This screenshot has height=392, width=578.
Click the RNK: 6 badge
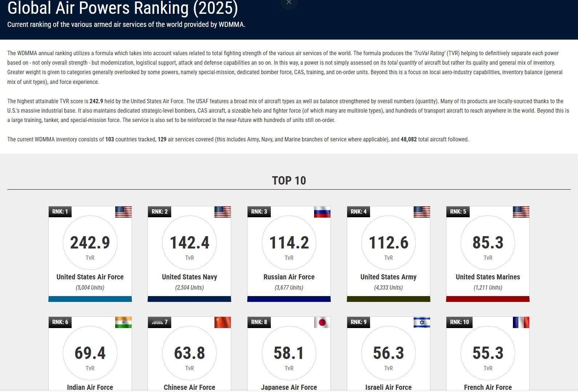(60, 322)
